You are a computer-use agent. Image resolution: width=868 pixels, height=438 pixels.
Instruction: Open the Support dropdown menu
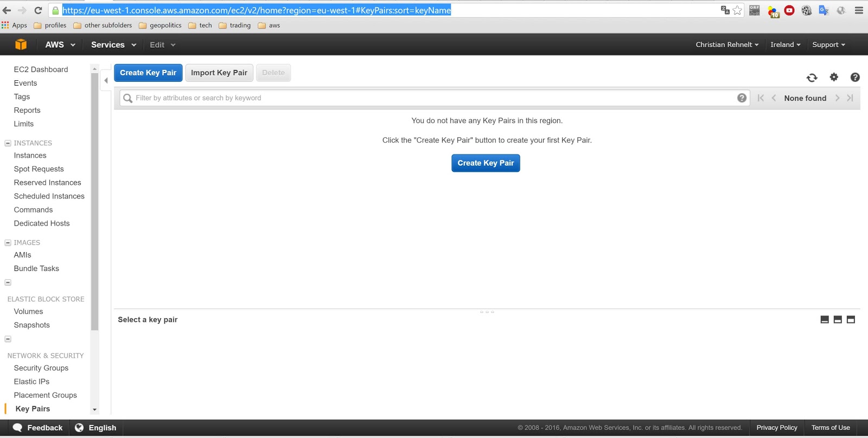click(x=828, y=44)
